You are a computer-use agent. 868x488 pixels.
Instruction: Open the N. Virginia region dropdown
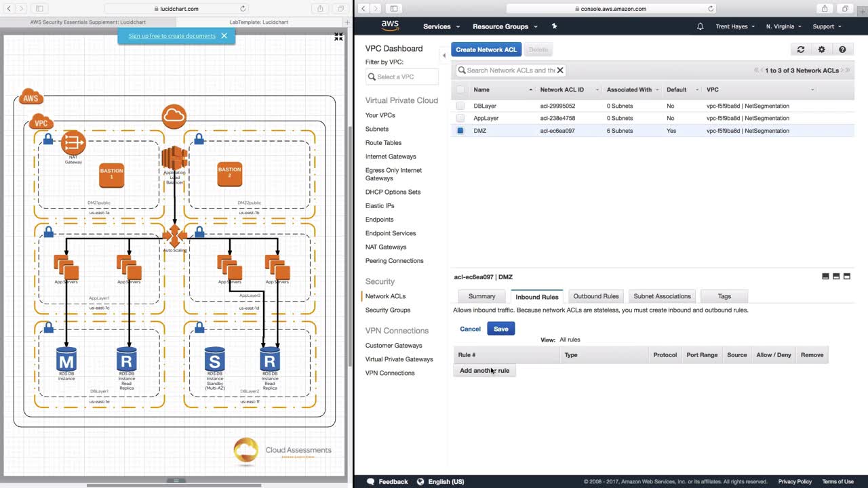[x=783, y=26]
